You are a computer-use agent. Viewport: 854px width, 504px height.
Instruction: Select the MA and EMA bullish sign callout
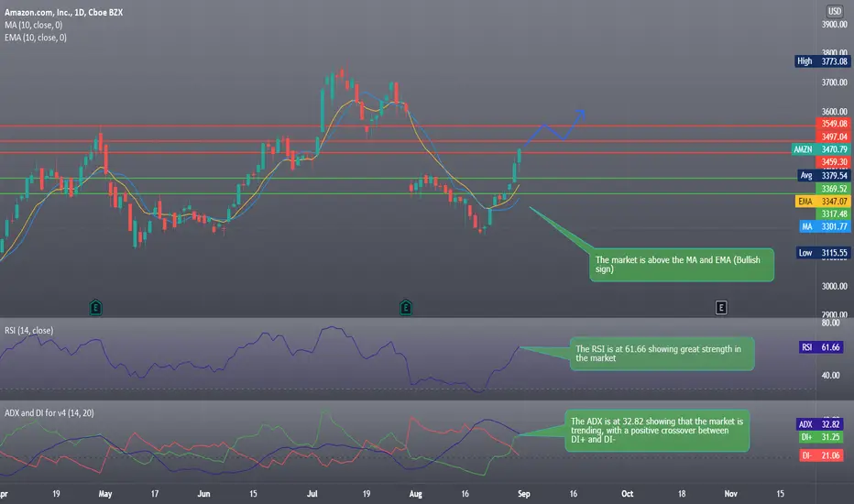point(682,265)
